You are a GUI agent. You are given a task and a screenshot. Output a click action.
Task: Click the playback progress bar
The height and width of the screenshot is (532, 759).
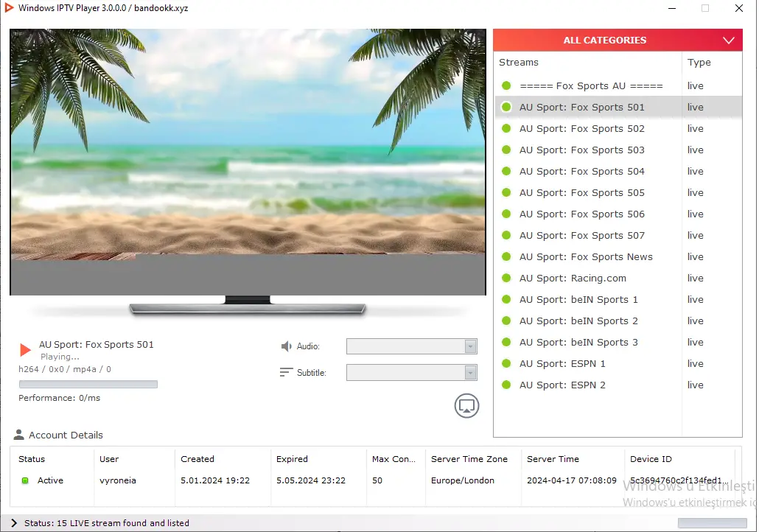[88, 384]
